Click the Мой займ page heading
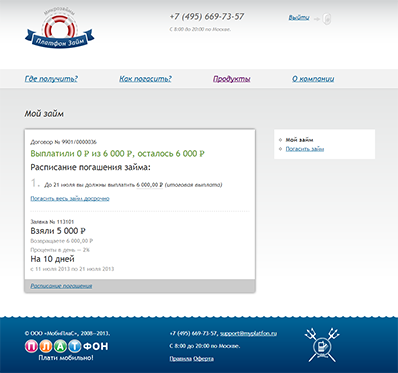 click(44, 114)
